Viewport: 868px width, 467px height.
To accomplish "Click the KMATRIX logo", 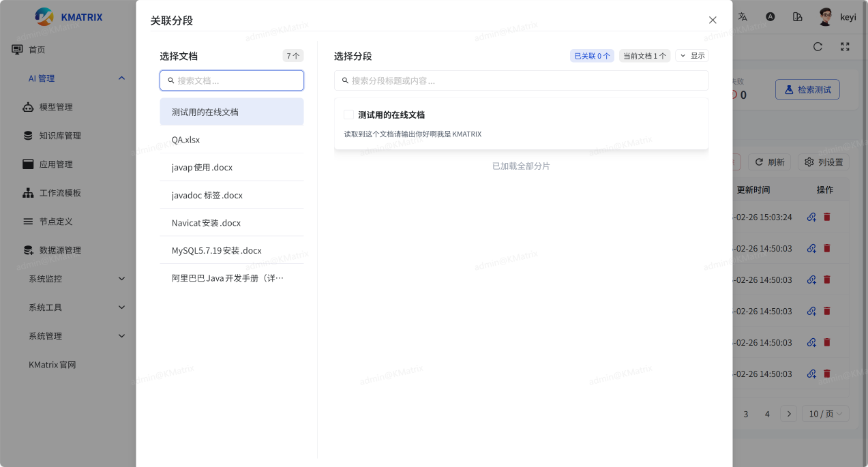I will 68,17.
